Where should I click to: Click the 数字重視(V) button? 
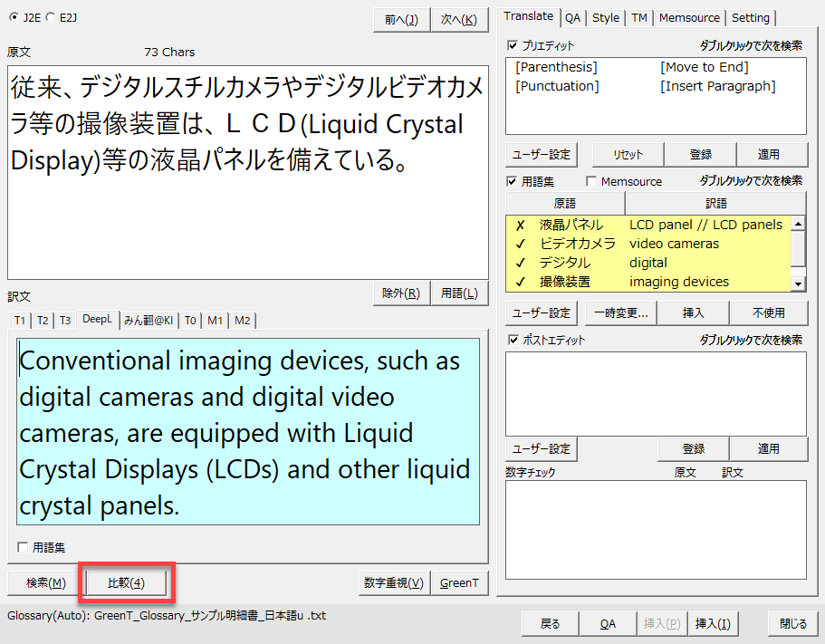coord(393,583)
